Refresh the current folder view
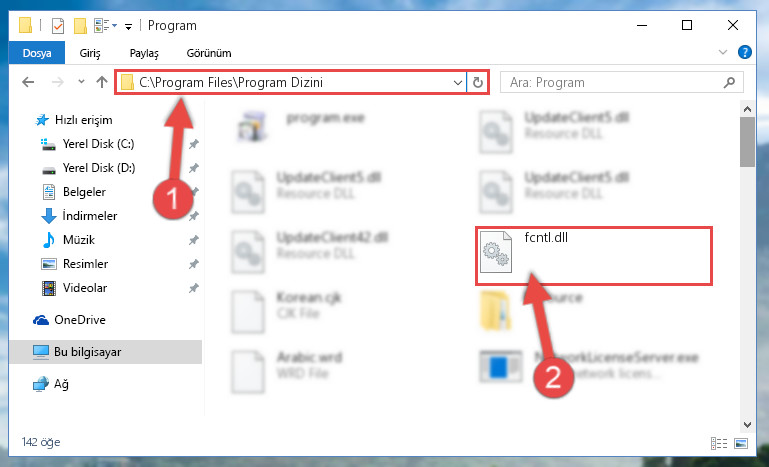This screenshot has height=467, width=769. point(477,82)
